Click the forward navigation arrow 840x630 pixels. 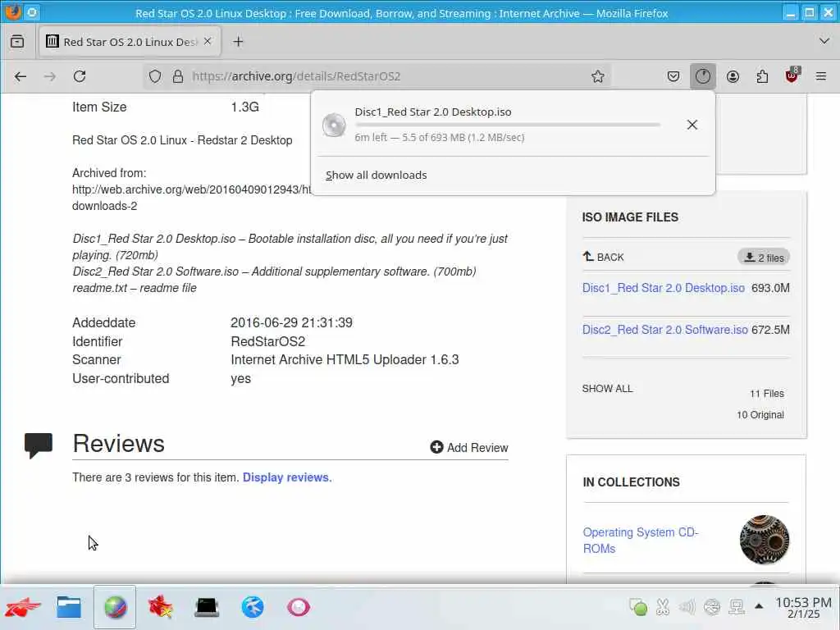50,76
